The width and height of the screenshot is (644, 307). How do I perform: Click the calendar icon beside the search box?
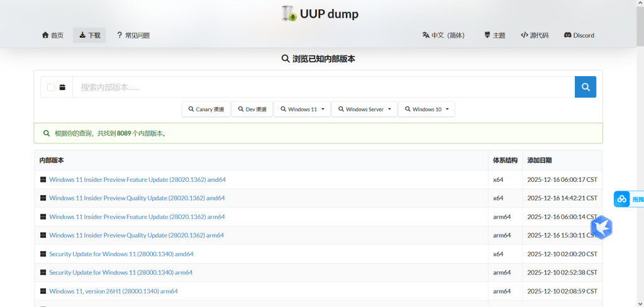62,87
